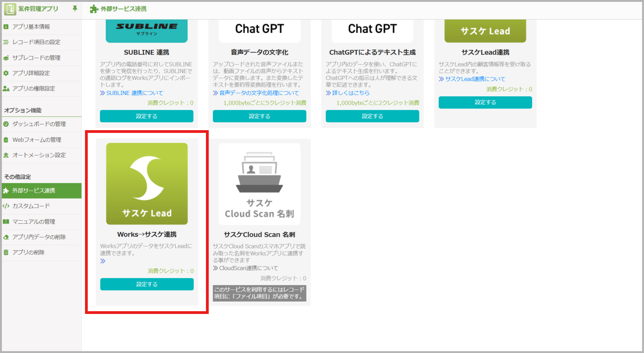This screenshot has height=353, width=644.
Task: Select the 外部サービス連携 menu item
Action: [x=41, y=191]
